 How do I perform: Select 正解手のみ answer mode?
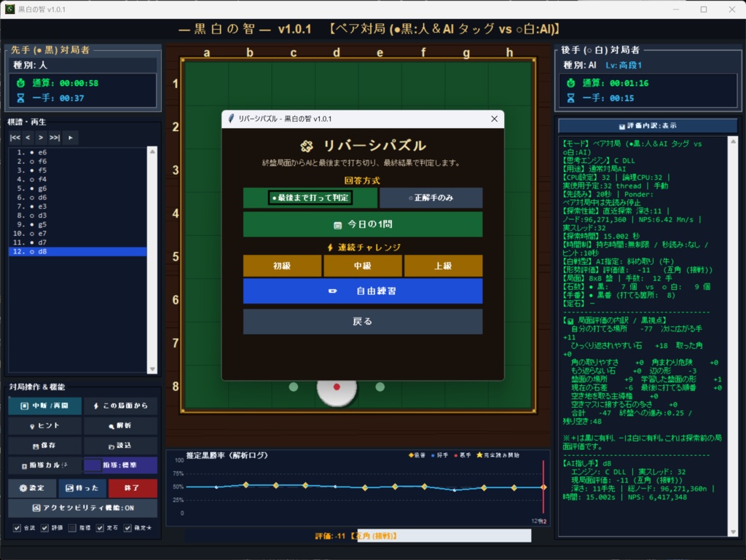431,198
